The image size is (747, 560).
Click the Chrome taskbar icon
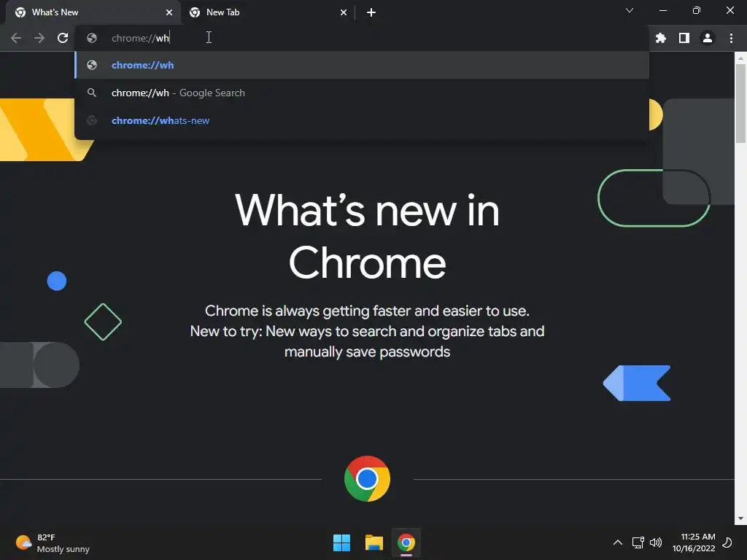[406, 542]
